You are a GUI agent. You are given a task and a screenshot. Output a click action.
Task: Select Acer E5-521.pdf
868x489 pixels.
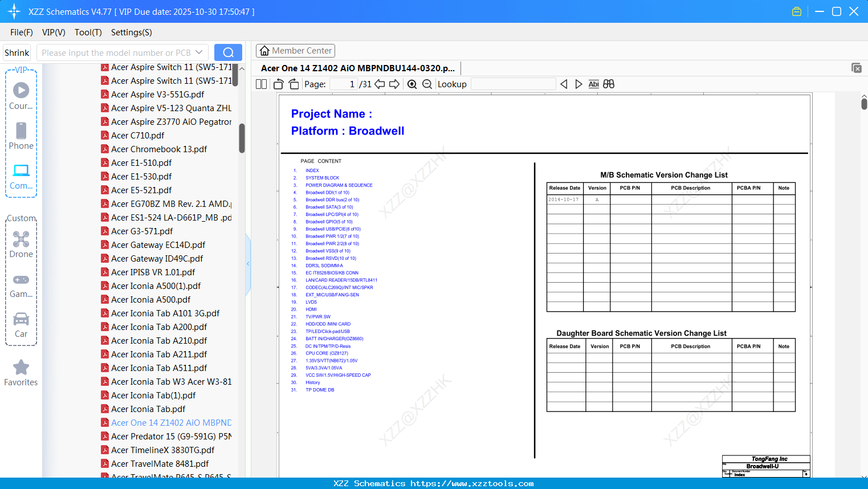(141, 190)
